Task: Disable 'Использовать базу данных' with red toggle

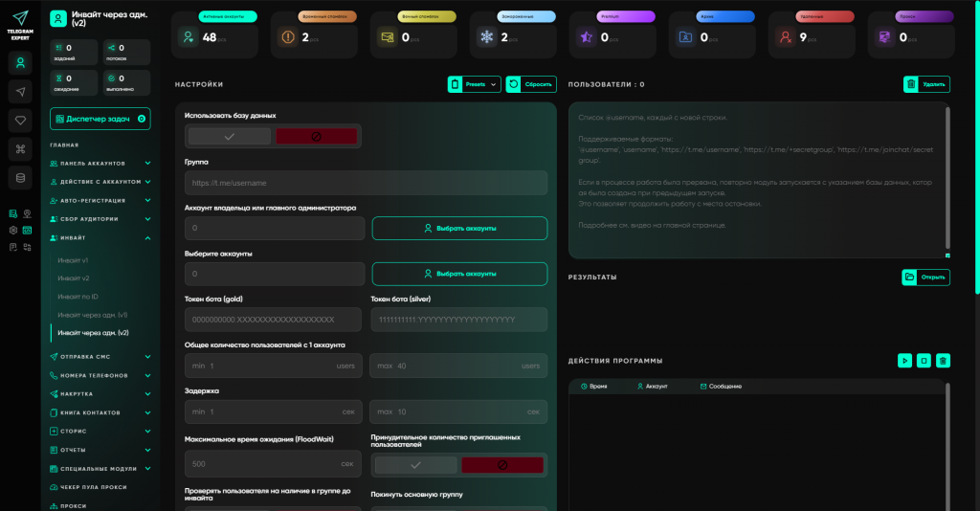Action: pyautogui.click(x=316, y=137)
